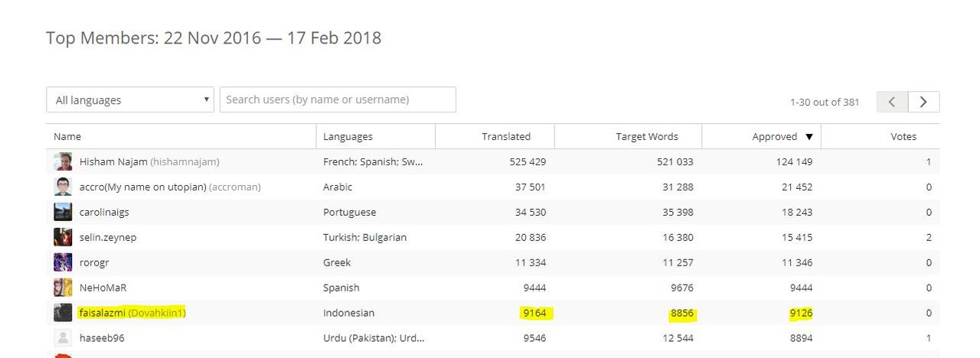Sort members by Votes column
The image size is (980, 358).
point(903,136)
